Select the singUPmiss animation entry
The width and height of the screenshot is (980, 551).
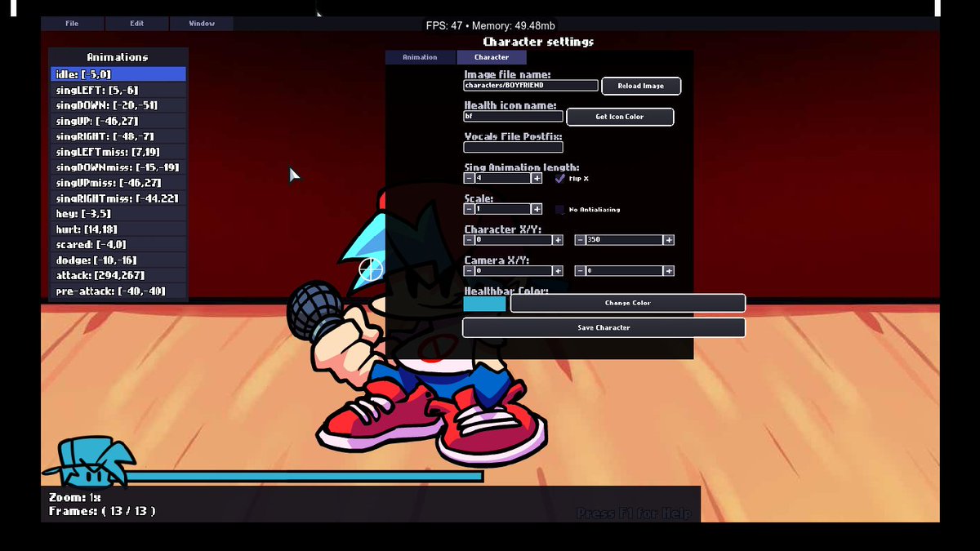(x=118, y=183)
